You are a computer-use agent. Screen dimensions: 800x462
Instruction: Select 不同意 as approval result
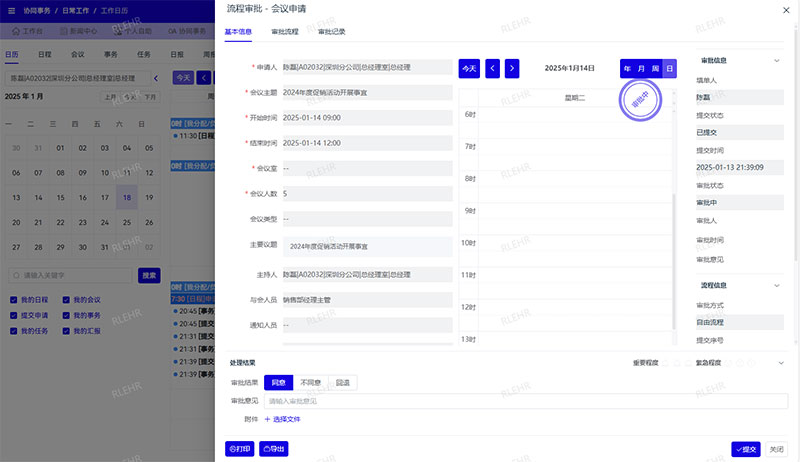point(311,382)
